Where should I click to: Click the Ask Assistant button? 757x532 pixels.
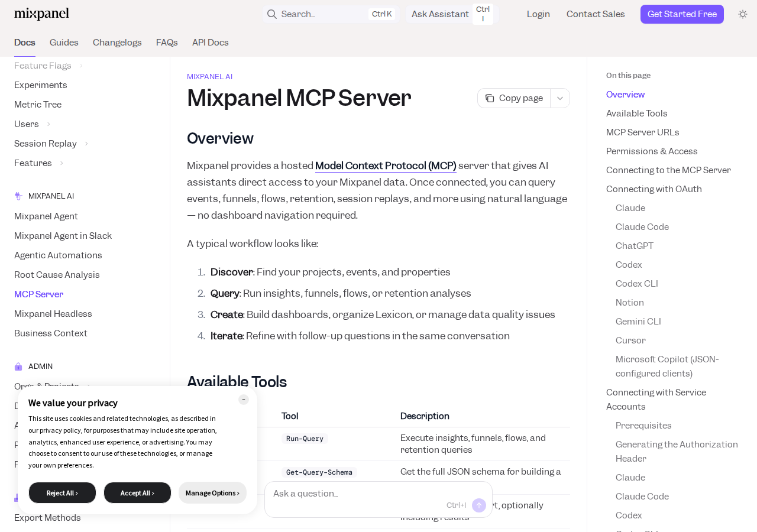452,14
